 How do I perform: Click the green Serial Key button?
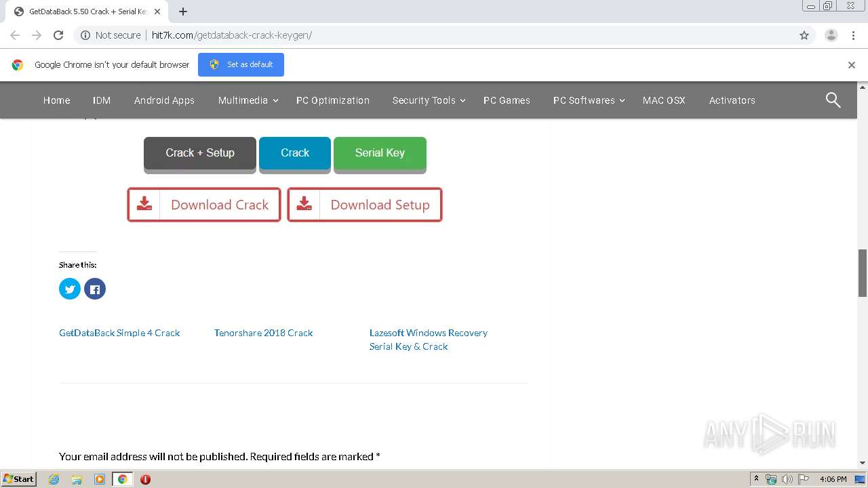[x=380, y=153]
